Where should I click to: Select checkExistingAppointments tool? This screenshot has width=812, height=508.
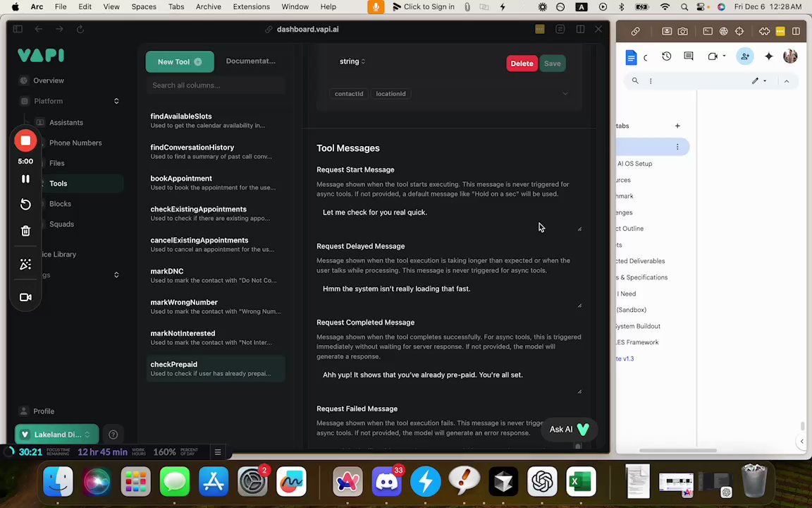coord(216,214)
